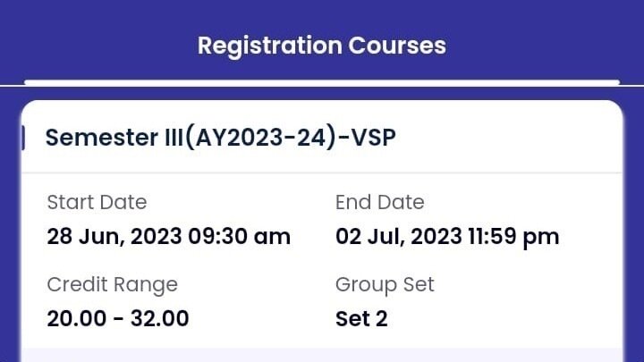
Task: Tap the lavender strip at the card bottom
Action: (321, 355)
